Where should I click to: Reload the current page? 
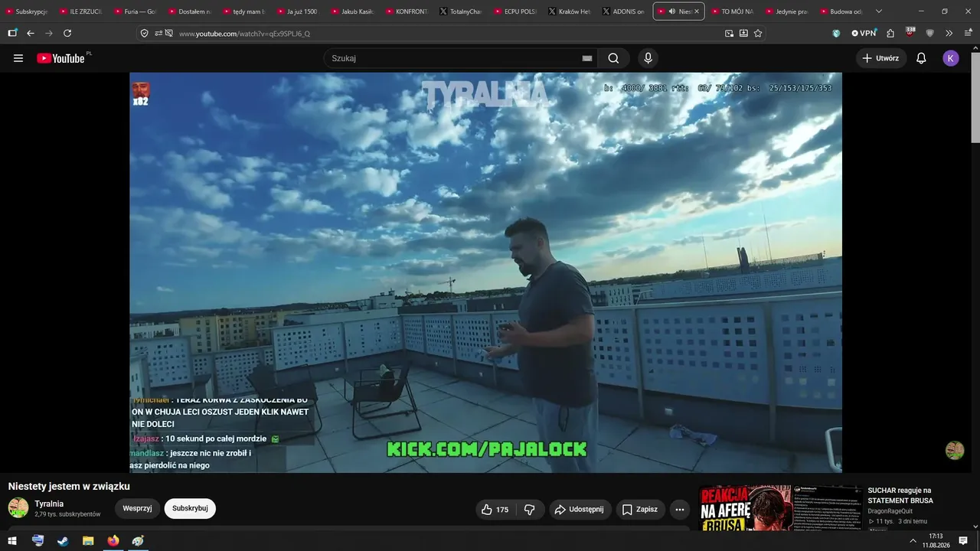[x=67, y=34]
